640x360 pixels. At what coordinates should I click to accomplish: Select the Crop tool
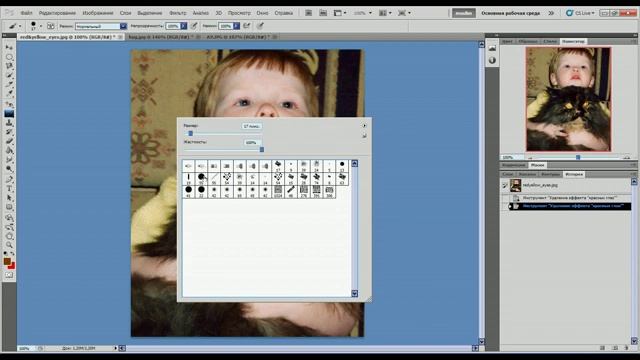9,85
